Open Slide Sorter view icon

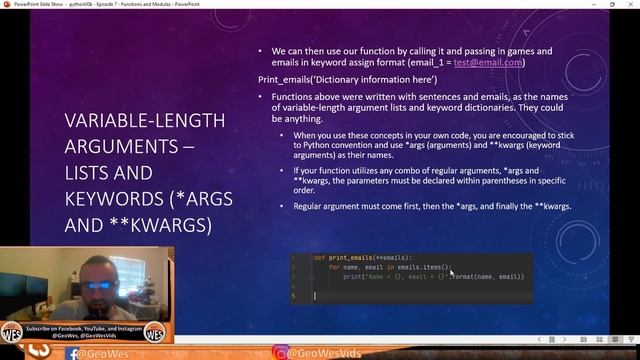[600, 339]
